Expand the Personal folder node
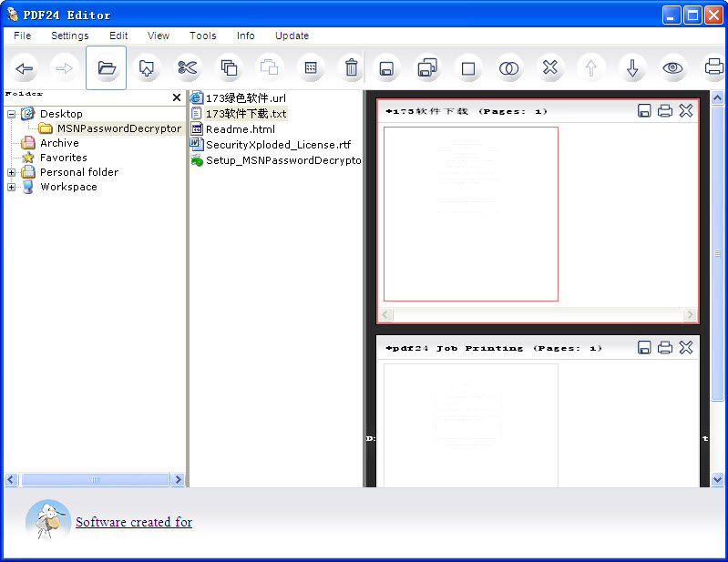The height and width of the screenshot is (562, 728). (x=11, y=172)
